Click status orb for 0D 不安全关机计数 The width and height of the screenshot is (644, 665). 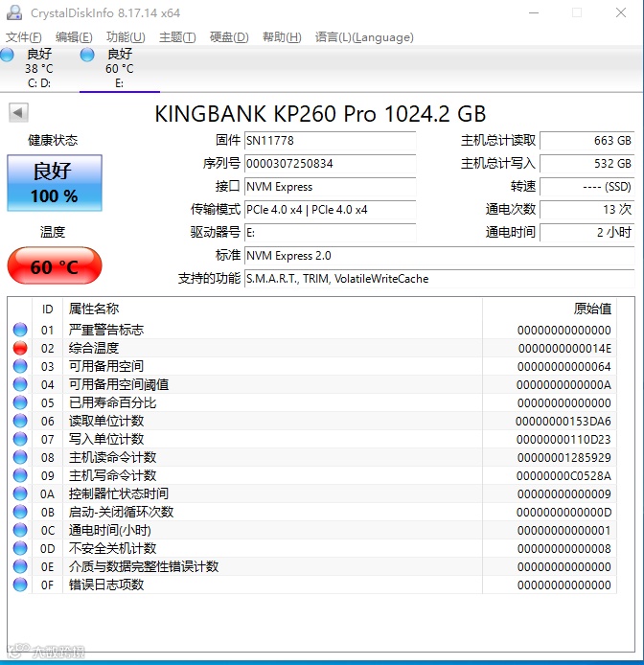tap(20, 548)
